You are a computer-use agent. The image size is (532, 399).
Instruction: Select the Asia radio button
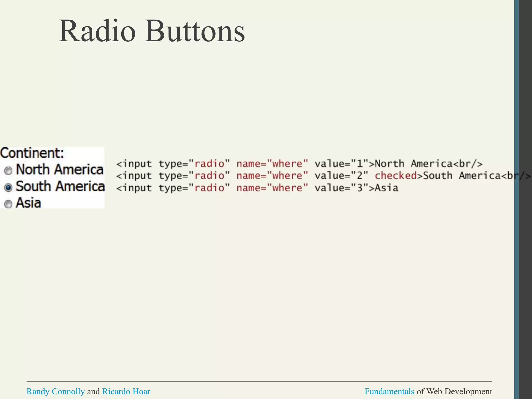point(8,204)
